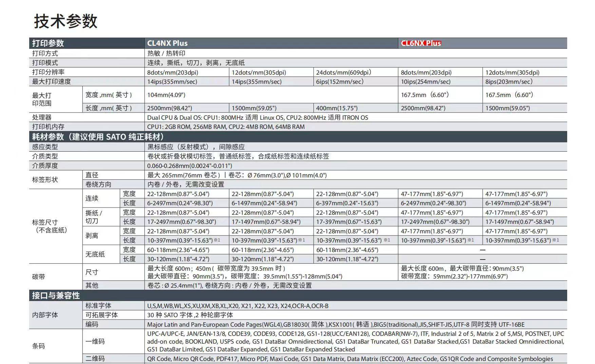Click the 打印机内存 row label

point(48,127)
